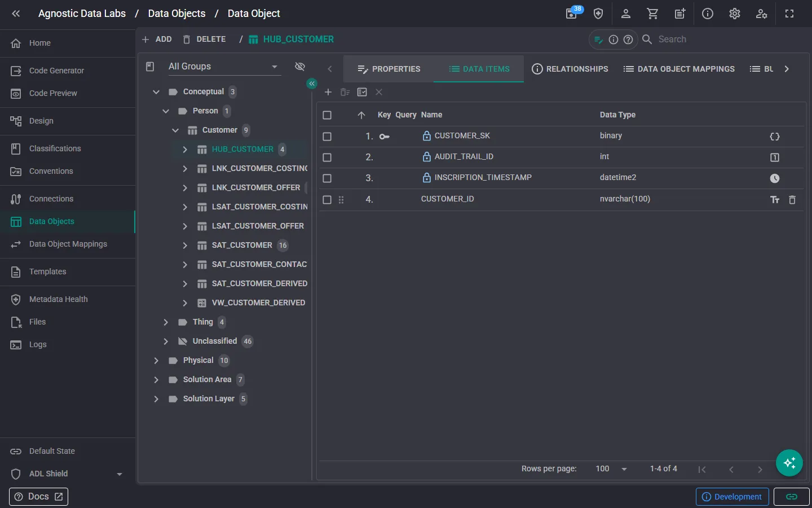Switch to the PROPERTIES tab

click(x=389, y=69)
